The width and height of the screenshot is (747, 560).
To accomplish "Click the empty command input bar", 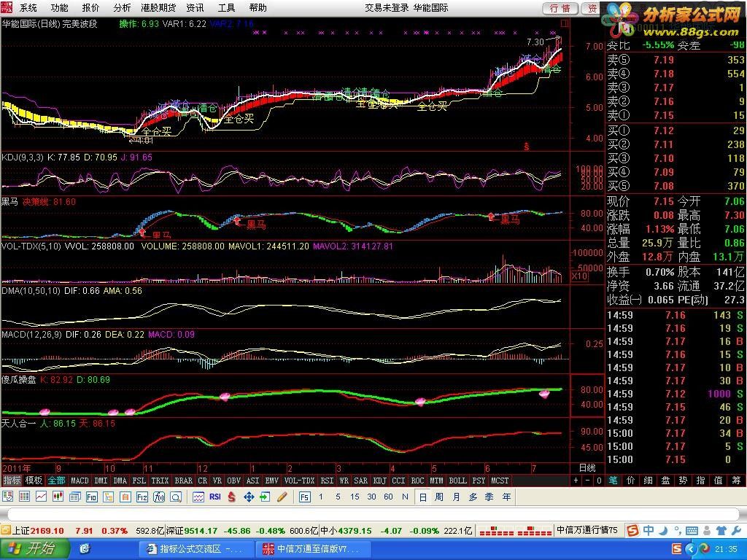I will pos(373,516).
